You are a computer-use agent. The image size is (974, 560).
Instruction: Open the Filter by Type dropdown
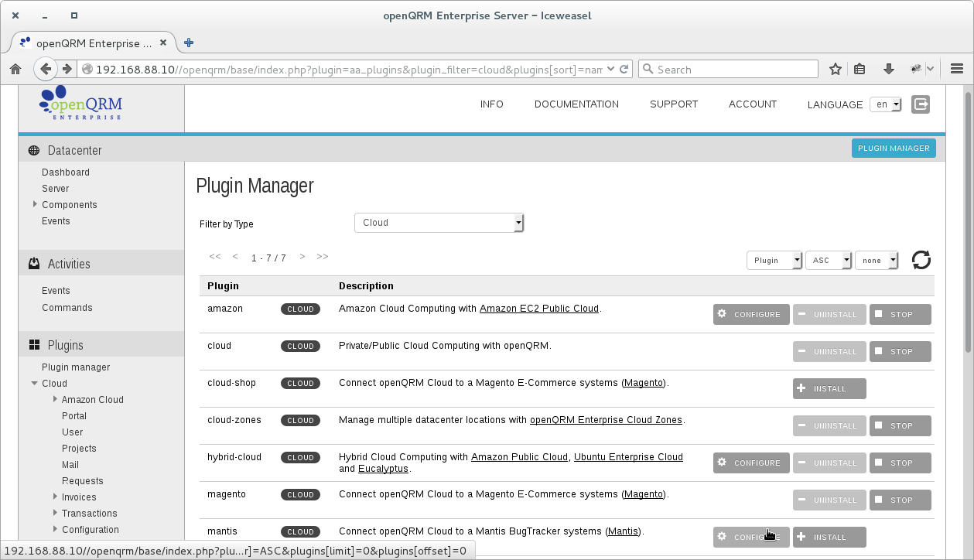point(439,223)
